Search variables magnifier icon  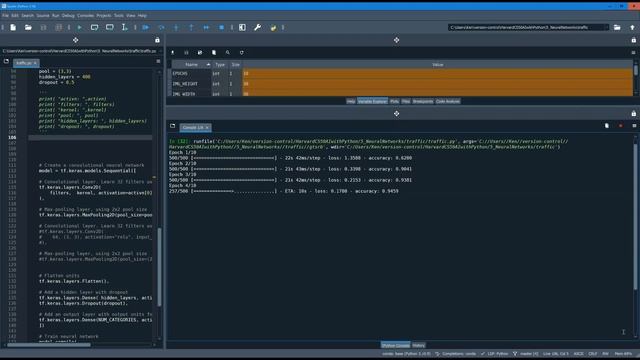coord(228,53)
